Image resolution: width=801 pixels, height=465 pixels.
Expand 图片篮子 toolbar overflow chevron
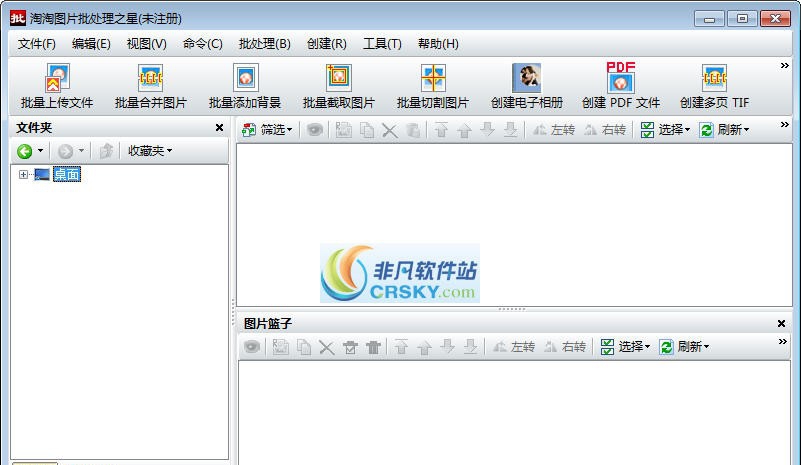click(x=783, y=341)
